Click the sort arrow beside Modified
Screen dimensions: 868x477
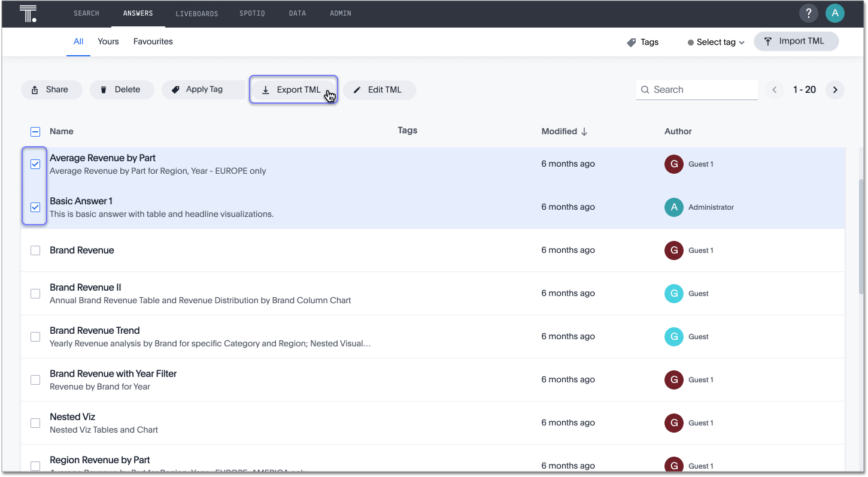pos(584,132)
